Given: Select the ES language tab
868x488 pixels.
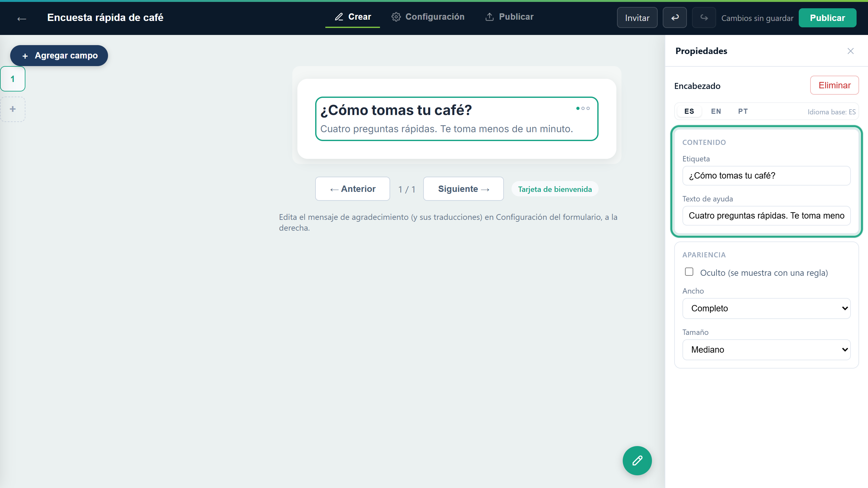Looking at the screenshot, I should pos(689,111).
